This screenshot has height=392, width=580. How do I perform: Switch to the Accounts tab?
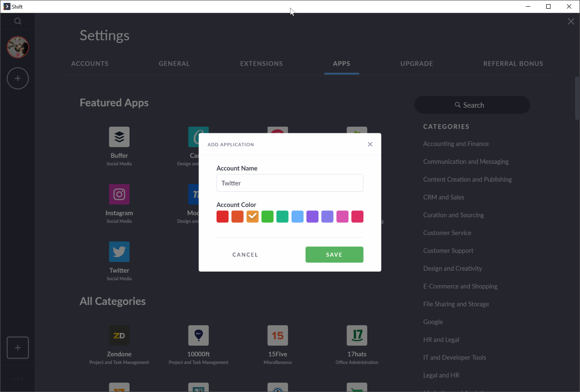[90, 63]
